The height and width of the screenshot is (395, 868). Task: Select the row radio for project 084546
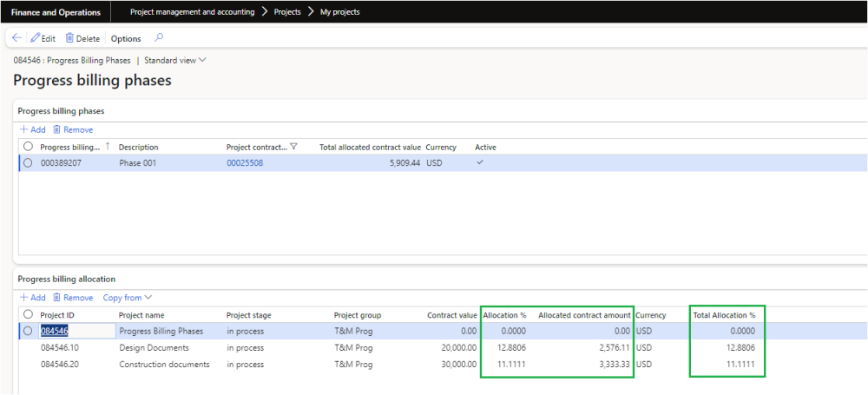[x=28, y=331]
